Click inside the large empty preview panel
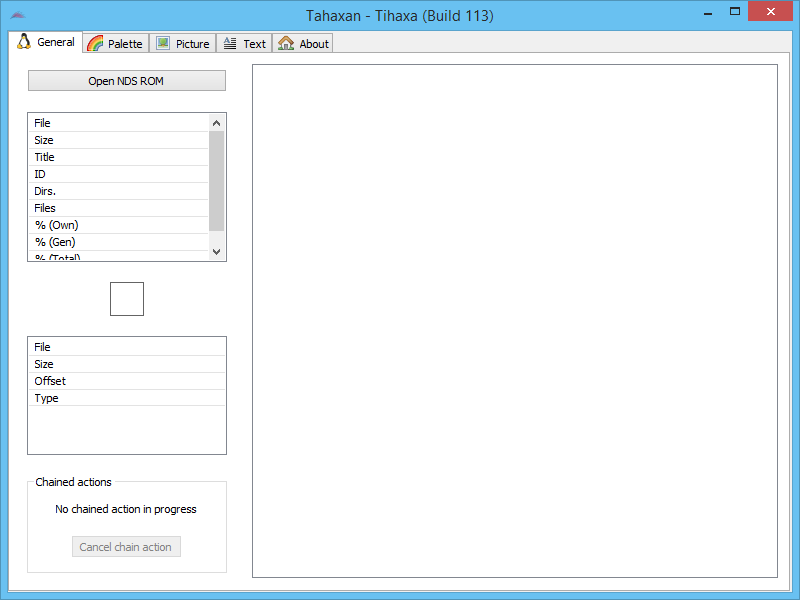This screenshot has height=600, width=800. point(514,320)
